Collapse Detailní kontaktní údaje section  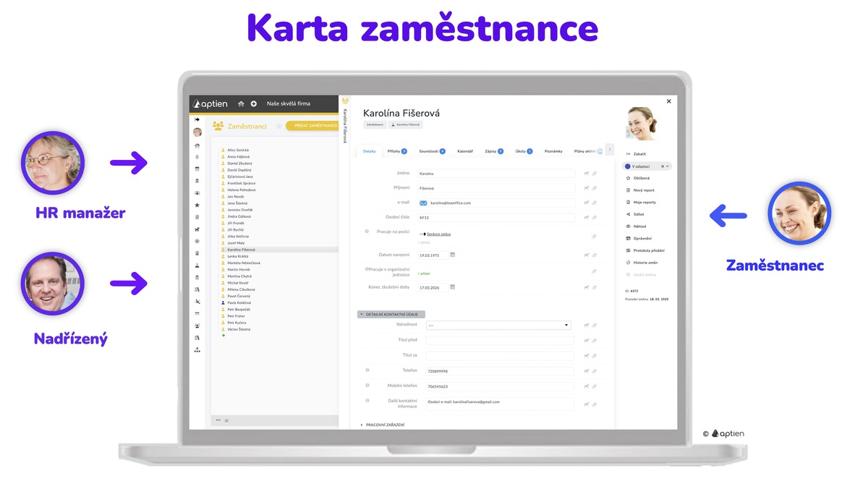point(391,314)
